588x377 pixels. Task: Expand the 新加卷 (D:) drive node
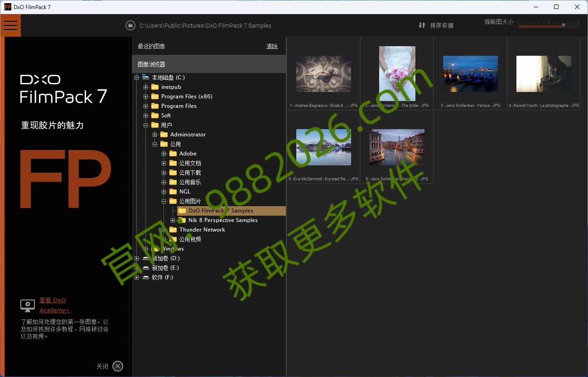click(136, 258)
